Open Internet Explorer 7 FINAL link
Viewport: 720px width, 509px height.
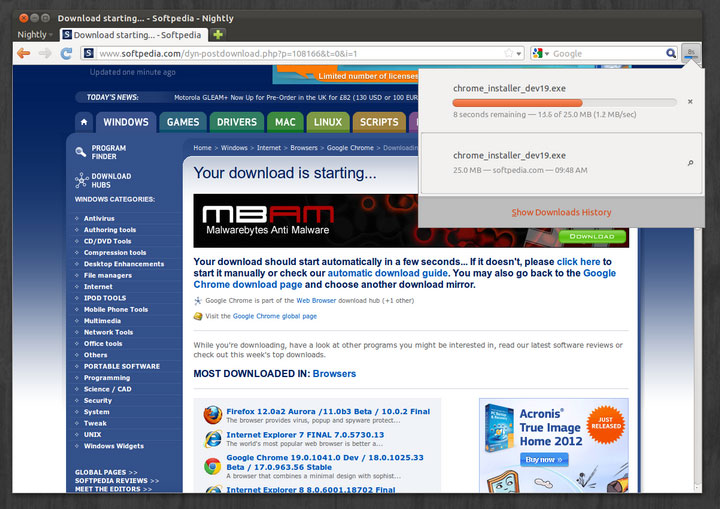[305, 435]
